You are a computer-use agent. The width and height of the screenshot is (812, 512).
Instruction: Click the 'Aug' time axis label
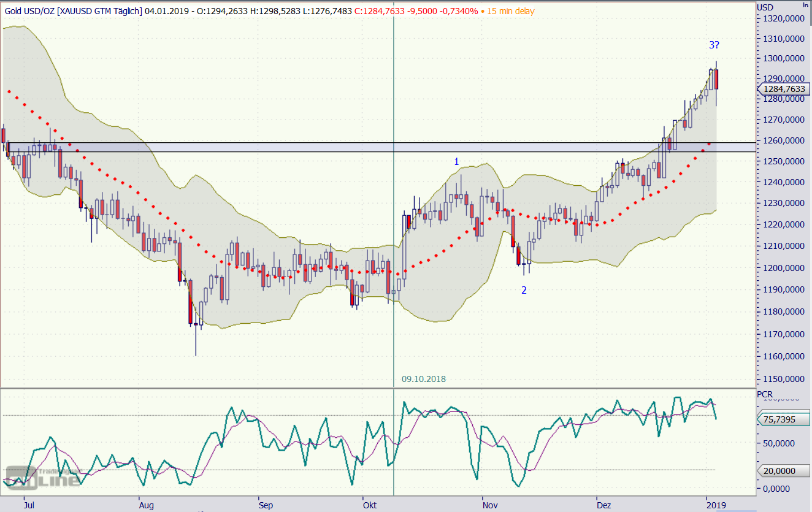point(146,505)
